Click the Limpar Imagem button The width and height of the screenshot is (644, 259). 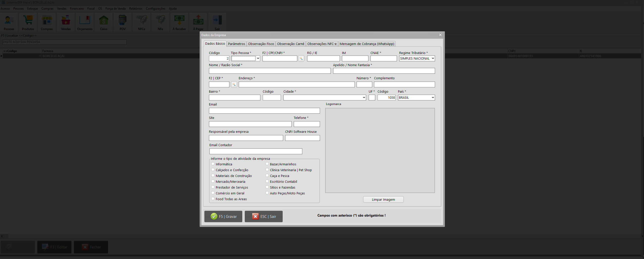(383, 199)
